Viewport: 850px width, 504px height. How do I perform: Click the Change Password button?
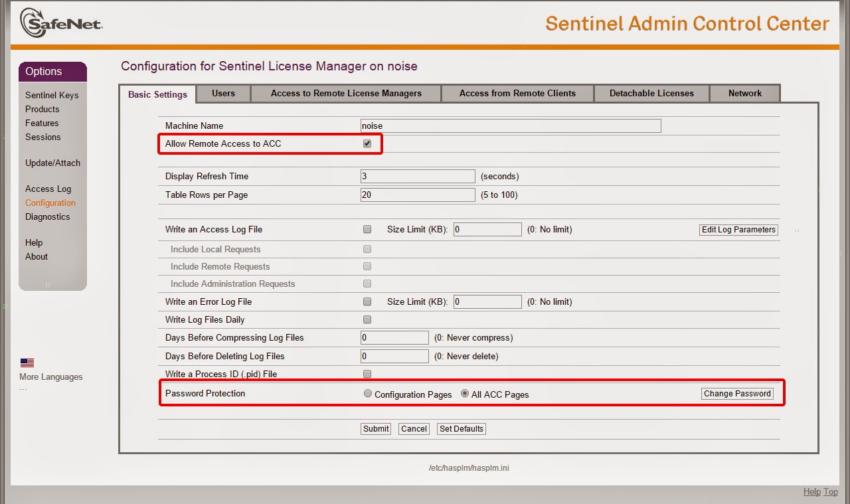pos(737,394)
